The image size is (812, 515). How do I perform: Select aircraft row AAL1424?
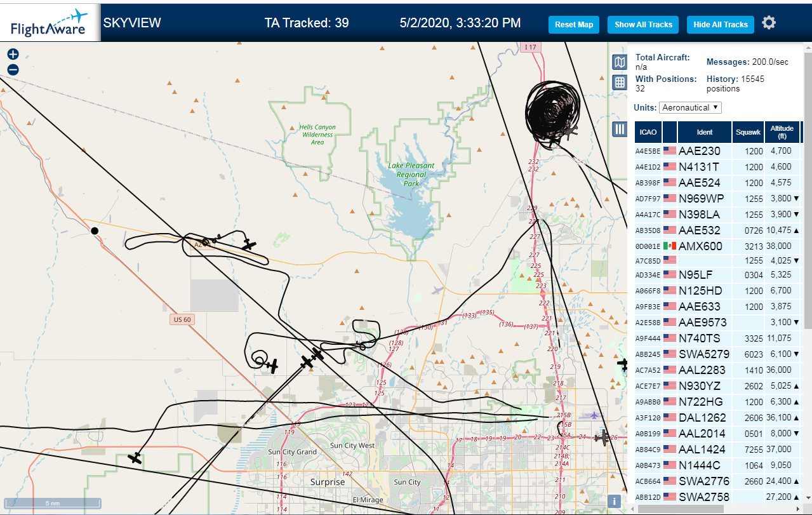tap(717, 450)
